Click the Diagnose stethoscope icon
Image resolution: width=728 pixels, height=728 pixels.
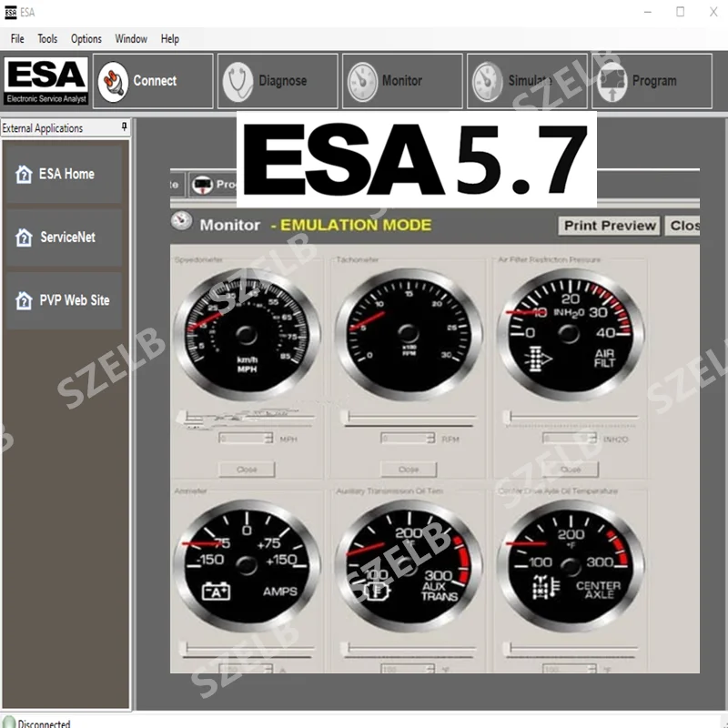(238, 82)
